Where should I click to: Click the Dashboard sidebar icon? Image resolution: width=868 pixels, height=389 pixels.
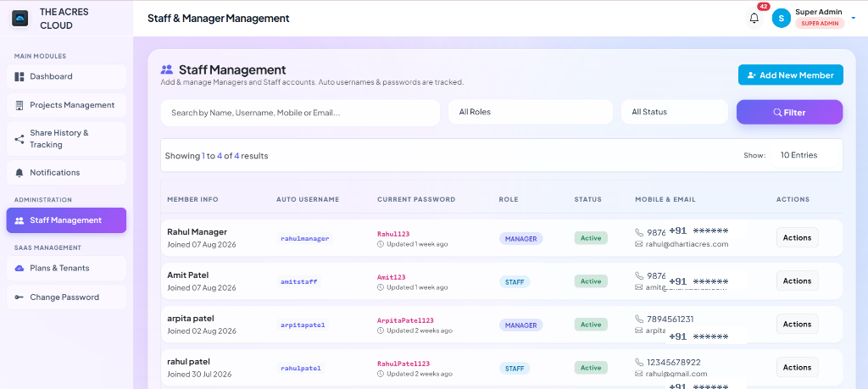19,76
